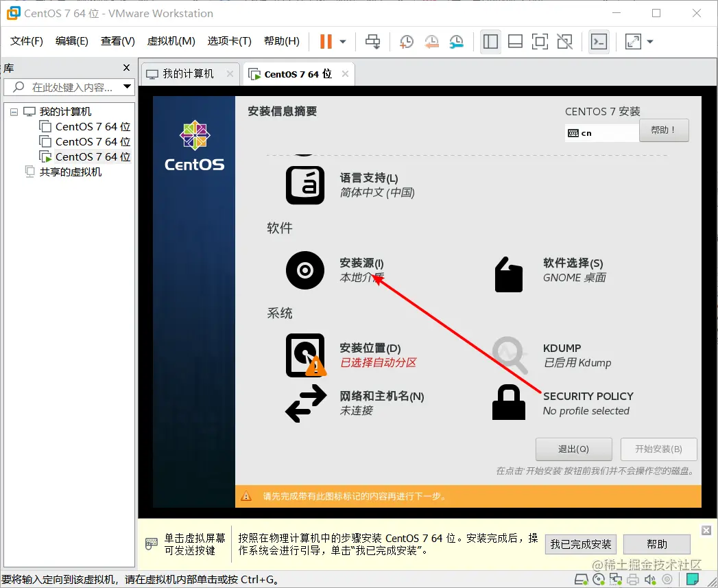The height and width of the screenshot is (588, 718).
Task: Click the GNOME 桌面 software selection text
Action: 574,277
